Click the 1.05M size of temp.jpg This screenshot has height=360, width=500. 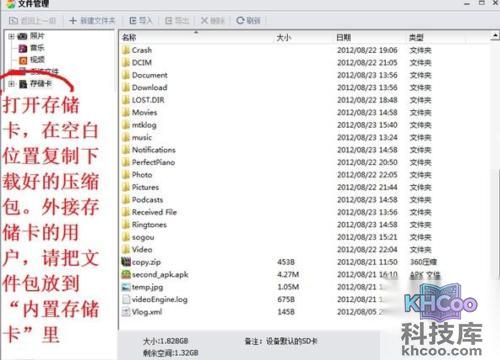[x=288, y=287]
